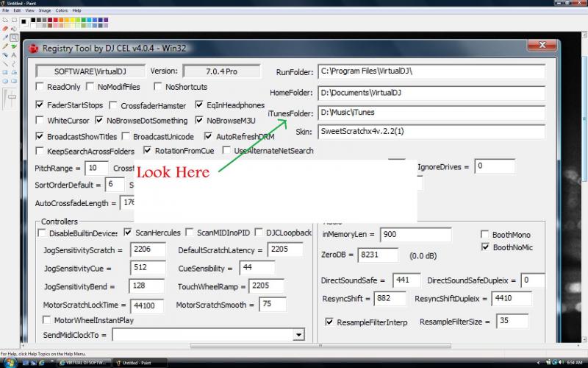
Task: Uncheck FaderStartStops
Action: [40, 105]
